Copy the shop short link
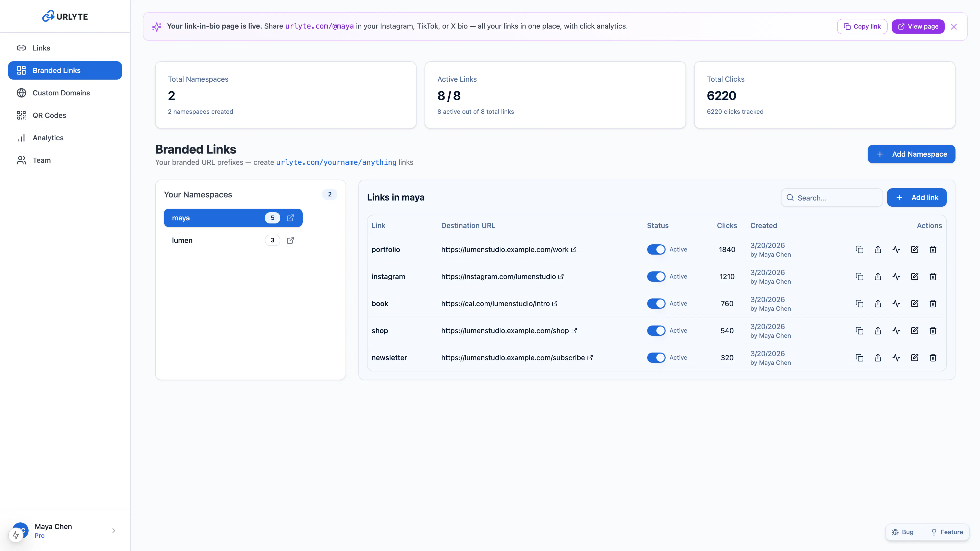The width and height of the screenshot is (980, 551). 859,330
